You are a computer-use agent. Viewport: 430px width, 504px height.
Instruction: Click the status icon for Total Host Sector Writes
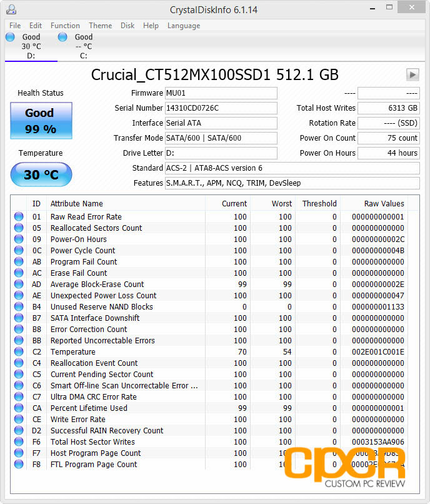click(19, 441)
